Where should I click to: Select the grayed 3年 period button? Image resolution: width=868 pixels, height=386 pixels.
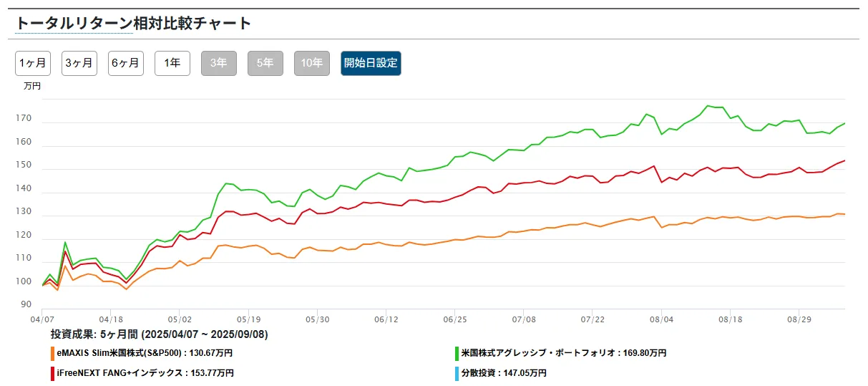pyautogui.click(x=219, y=63)
